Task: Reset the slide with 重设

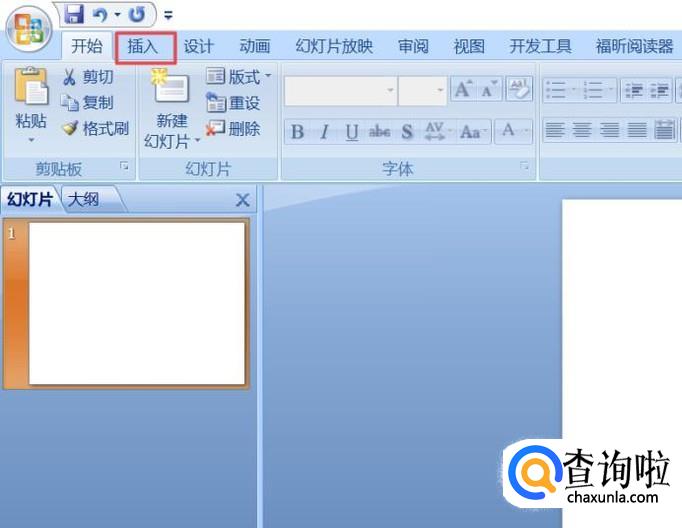Action: tap(234, 103)
